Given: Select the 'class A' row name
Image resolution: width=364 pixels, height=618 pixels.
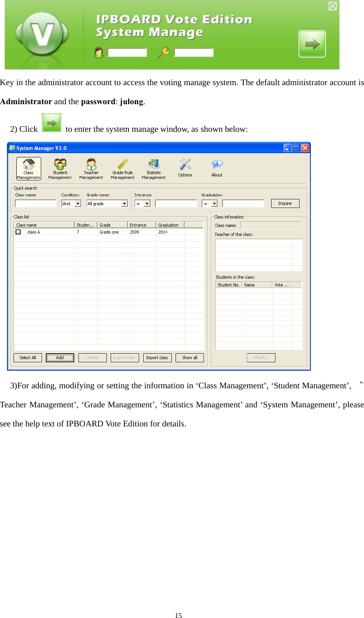Looking at the screenshot, I should [33, 232].
